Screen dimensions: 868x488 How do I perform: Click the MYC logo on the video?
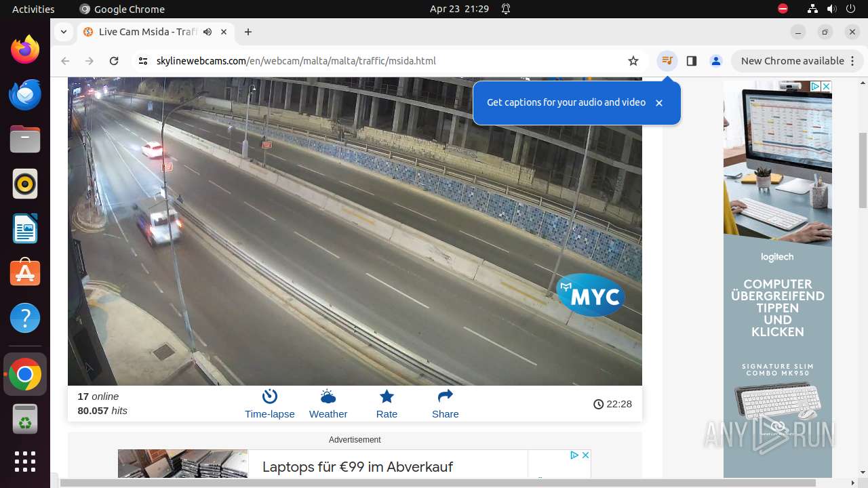[x=591, y=296]
